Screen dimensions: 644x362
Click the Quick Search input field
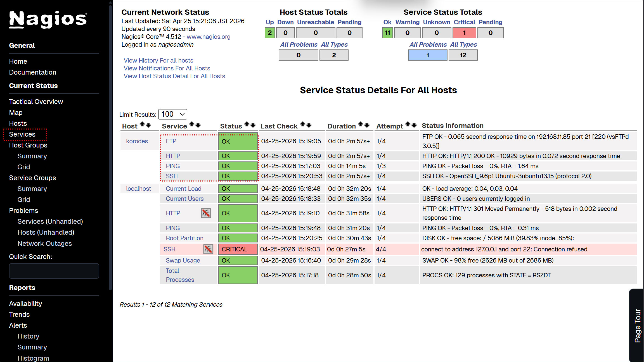pyautogui.click(x=54, y=271)
